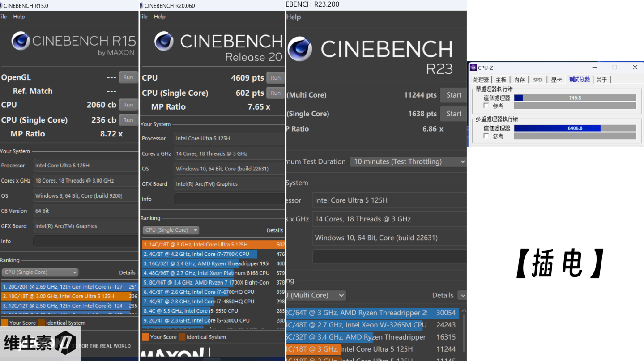Open the Help menu in Cinebench R20
This screenshot has width=644, height=361.
tap(159, 17)
